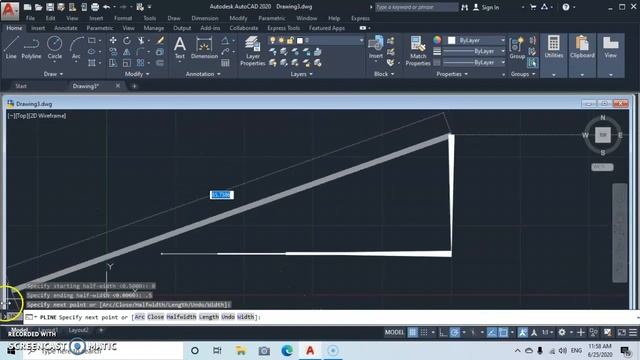Choose the Arc option in command line

[140, 317]
